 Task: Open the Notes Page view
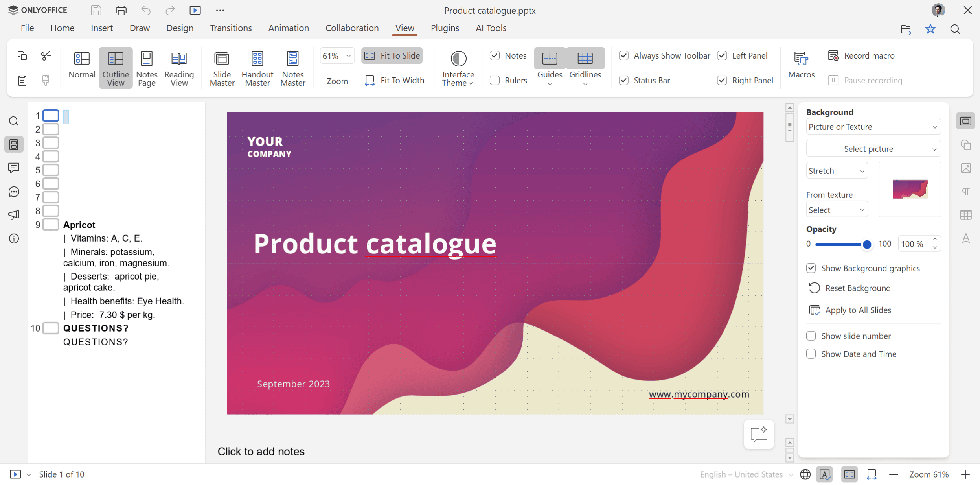click(147, 68)
